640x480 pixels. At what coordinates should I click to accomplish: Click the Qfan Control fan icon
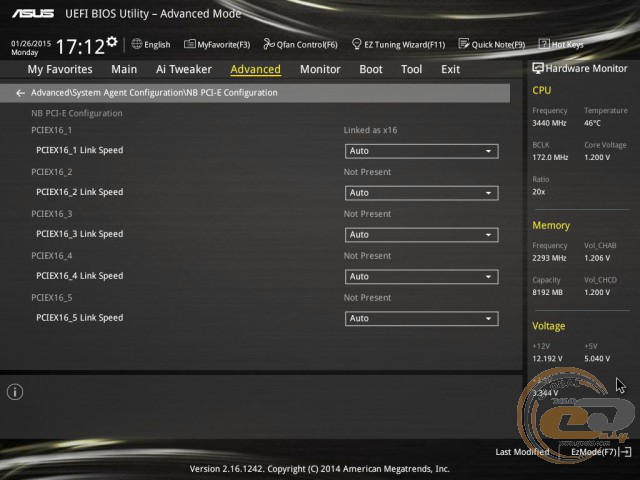[x=269, y=44]
